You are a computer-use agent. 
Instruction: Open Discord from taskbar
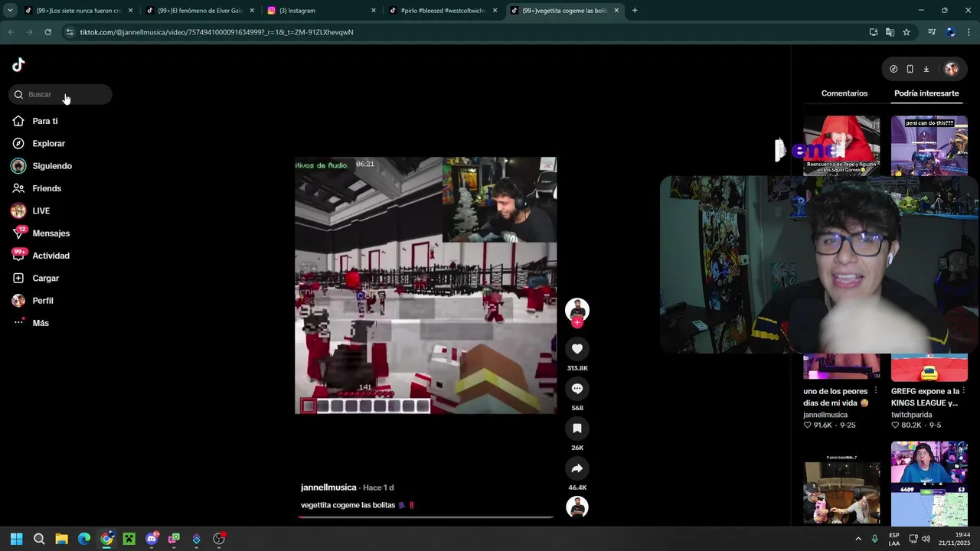(152, 539)
